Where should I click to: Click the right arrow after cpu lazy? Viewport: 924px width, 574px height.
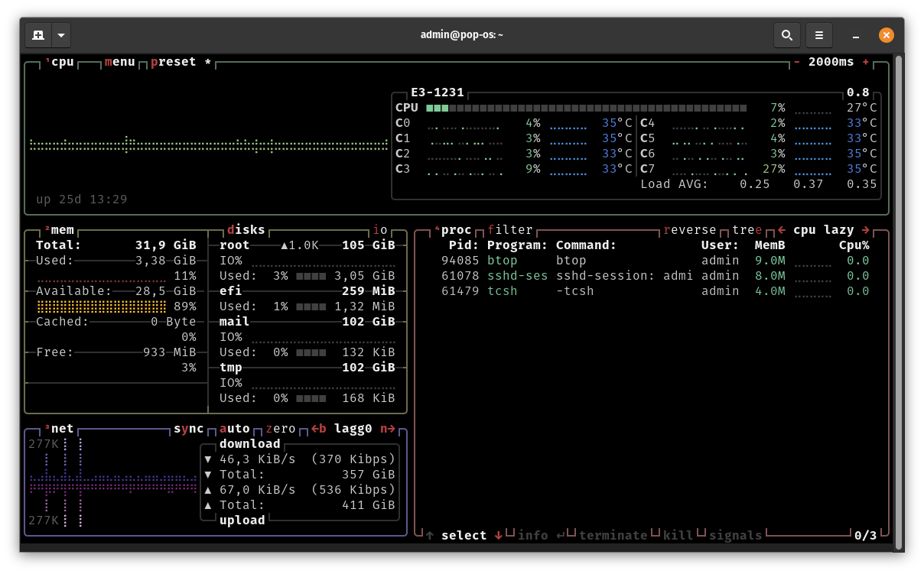click(x=866, y=230)
